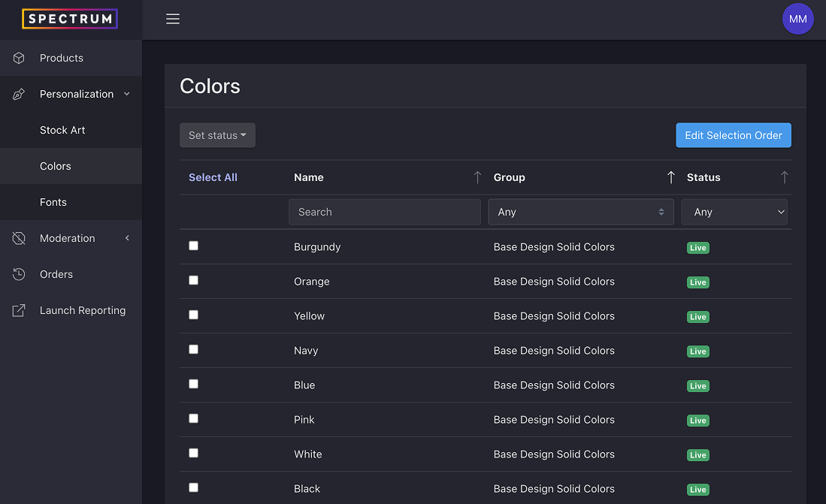Click the Group column header
This screenshot has width=826, height=504.
click(509, 177)
